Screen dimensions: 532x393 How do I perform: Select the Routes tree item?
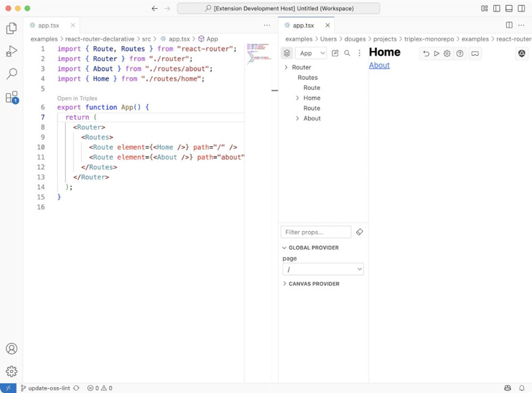click(x=307, y=77)
